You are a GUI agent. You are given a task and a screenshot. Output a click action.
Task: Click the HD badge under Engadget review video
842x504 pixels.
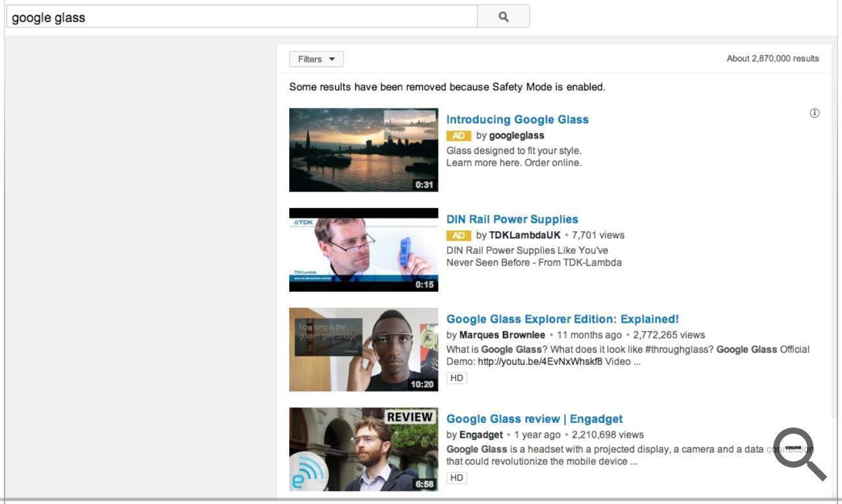coord(456,477)
